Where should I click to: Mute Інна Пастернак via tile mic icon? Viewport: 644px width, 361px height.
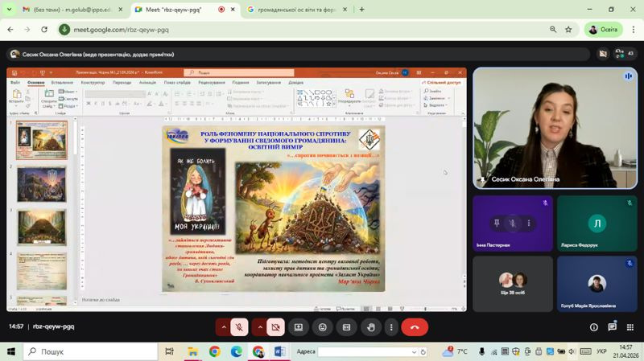[x=513, y=223]
